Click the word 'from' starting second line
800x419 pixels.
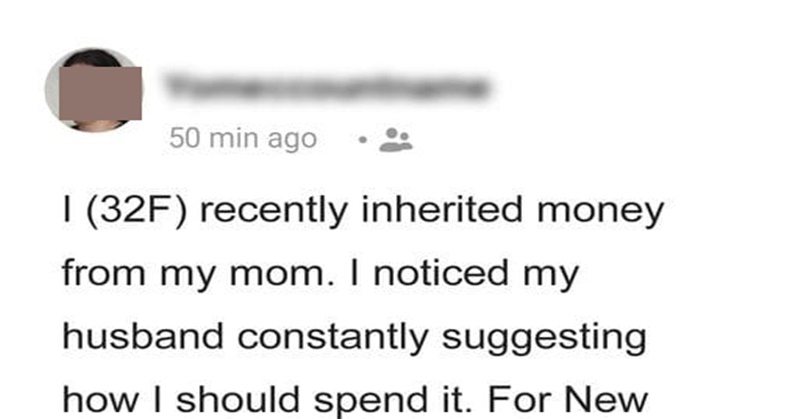click(104, 272)
